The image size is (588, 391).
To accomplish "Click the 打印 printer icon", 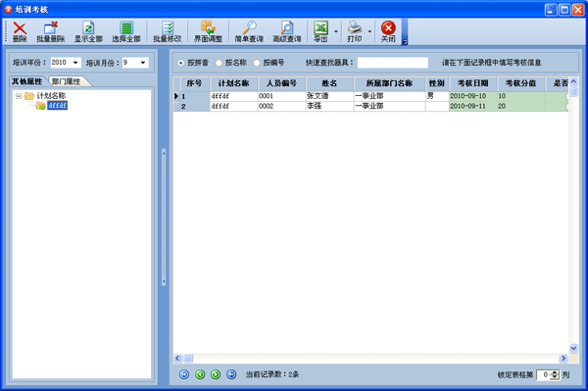I will coord(355,32).
